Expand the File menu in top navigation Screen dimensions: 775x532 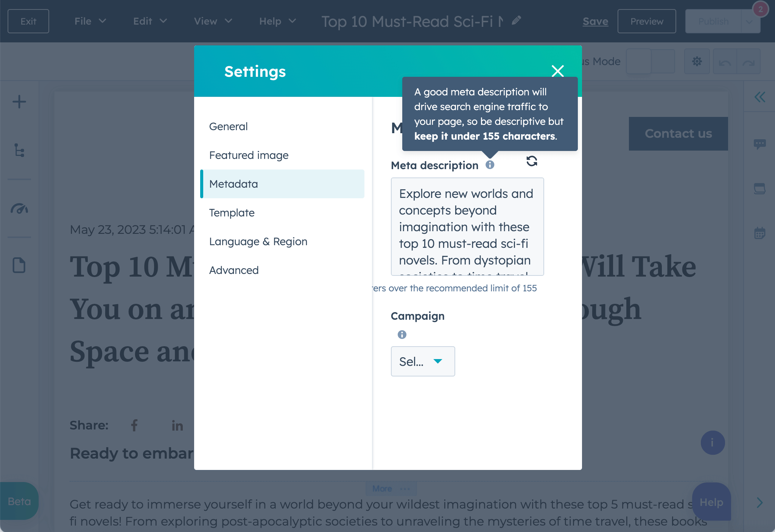pyautogui.click(x=88, y=20)
